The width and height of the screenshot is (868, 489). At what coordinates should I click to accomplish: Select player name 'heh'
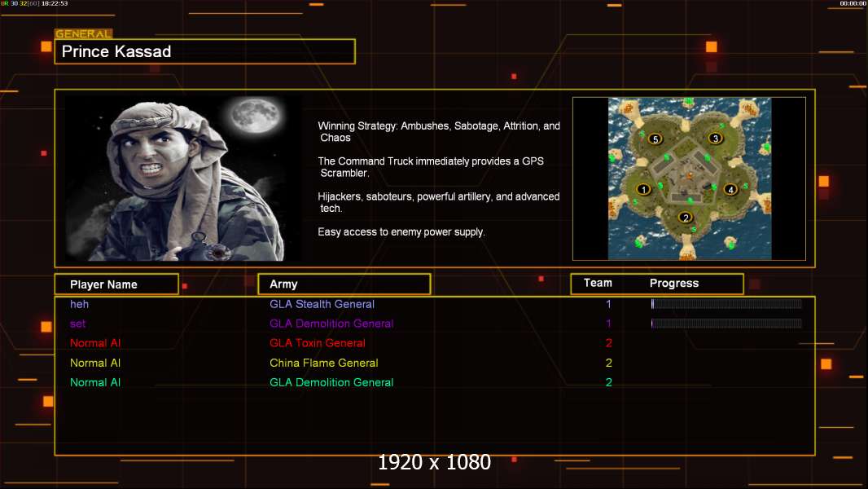tap(79, 304)
